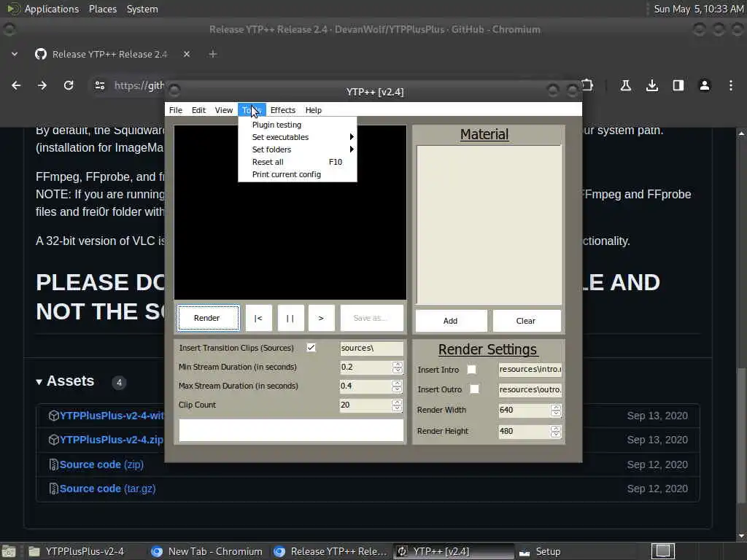Open the Edit menu in YTP++

198,110
